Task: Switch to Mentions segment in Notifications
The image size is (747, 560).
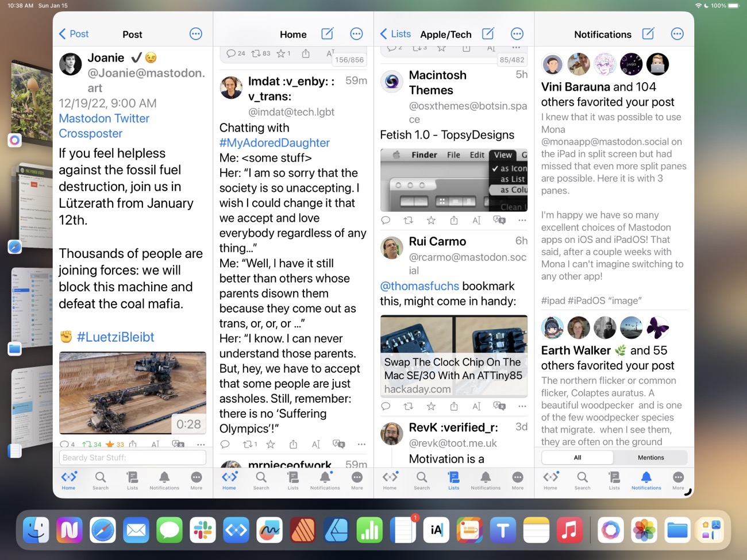Action: 650,458
